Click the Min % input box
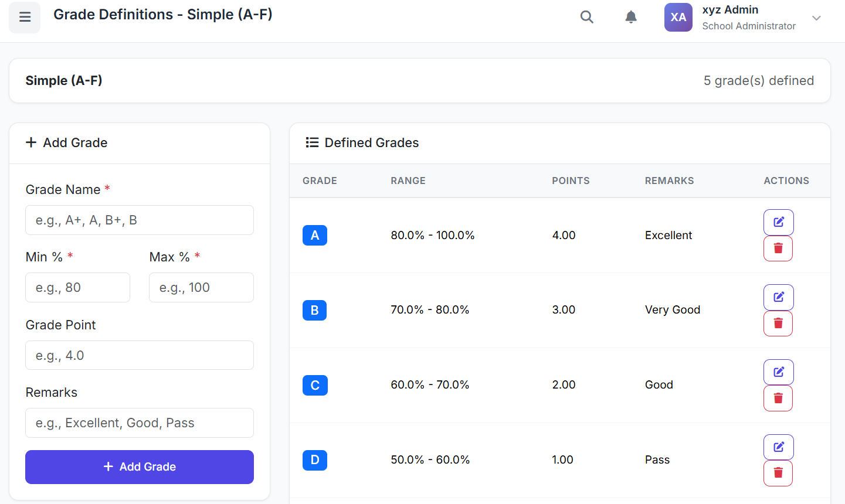This screenshot has width=845, height=504. [77, 287]
